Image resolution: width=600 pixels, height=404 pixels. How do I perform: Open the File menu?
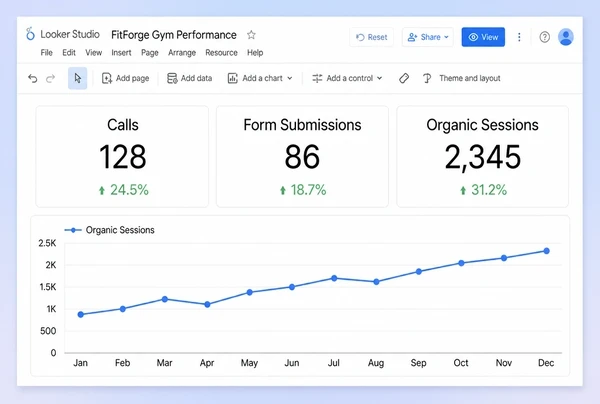click(46, 53)
